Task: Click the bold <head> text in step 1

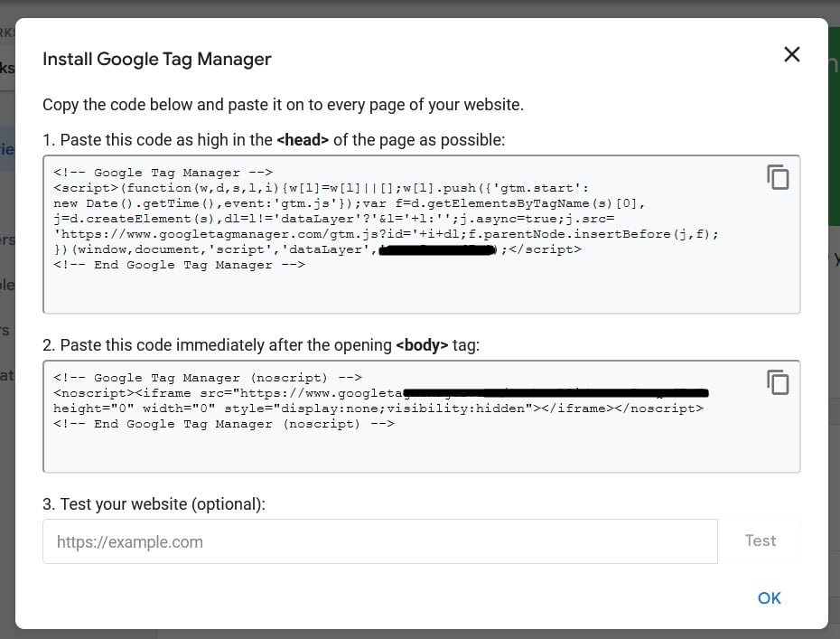Action: pyautogui.click(x=303, y=140)
